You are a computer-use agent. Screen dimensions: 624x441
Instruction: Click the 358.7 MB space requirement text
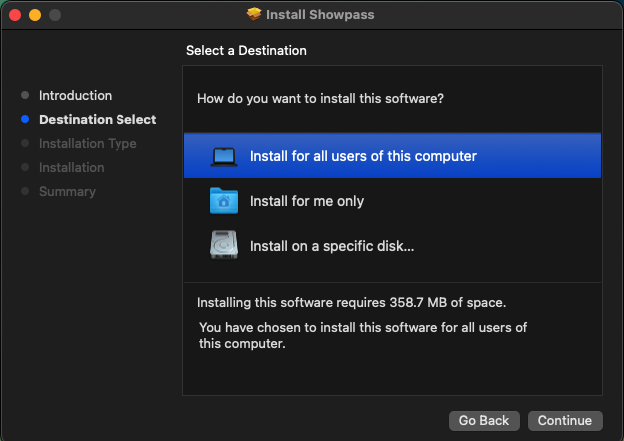click(x=351, y=302)
